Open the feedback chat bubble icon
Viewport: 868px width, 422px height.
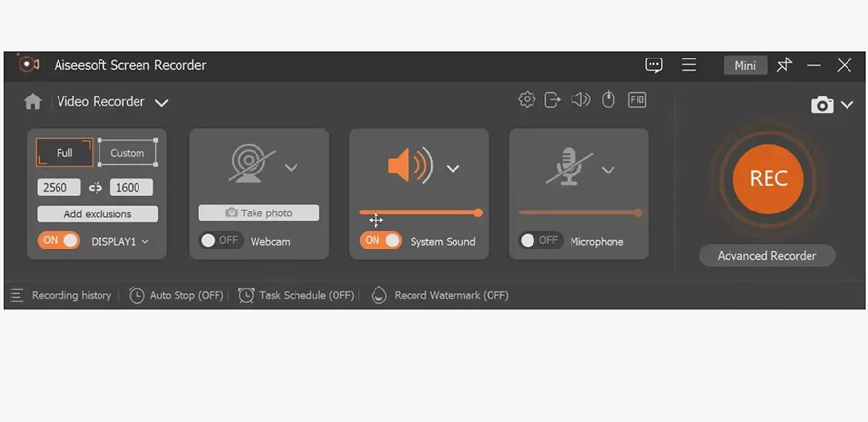(653, 65)
